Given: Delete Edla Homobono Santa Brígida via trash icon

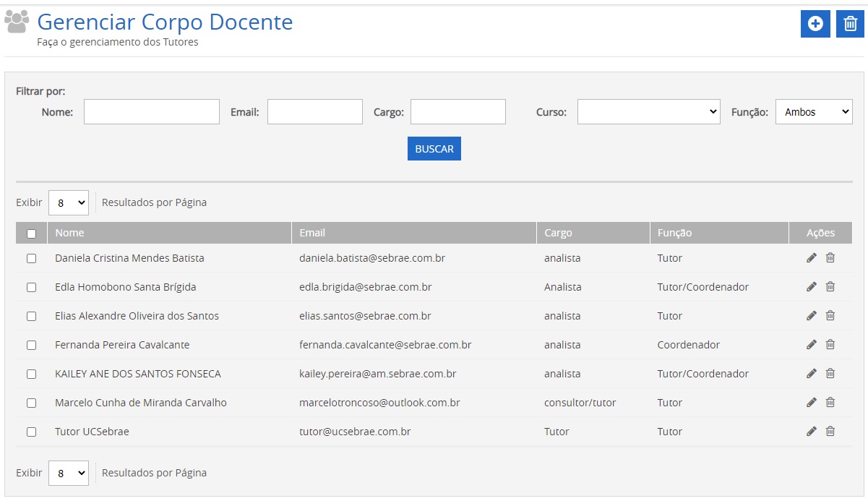Looking at the screenshot, I should tap(830, 287).
